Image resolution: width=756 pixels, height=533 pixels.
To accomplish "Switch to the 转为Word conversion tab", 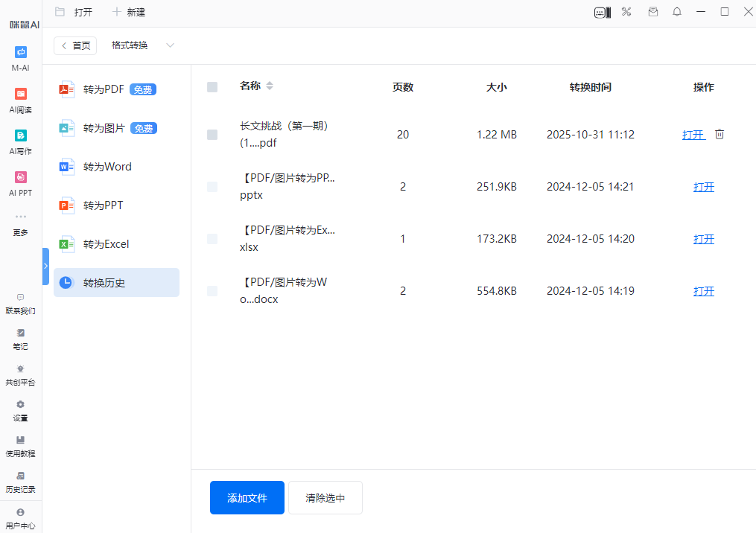I will (x=107, y=167).
